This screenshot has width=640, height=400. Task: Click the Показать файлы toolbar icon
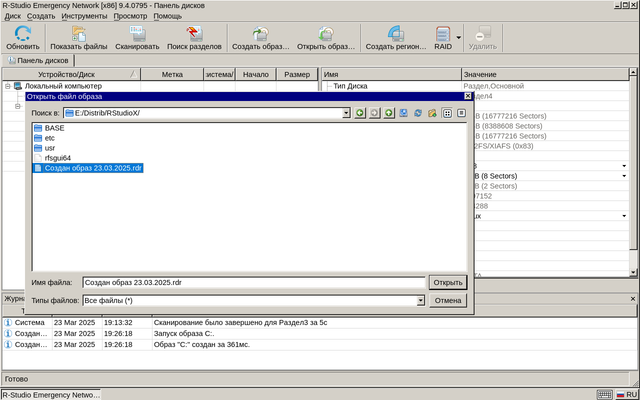click(x=79, y=33)
